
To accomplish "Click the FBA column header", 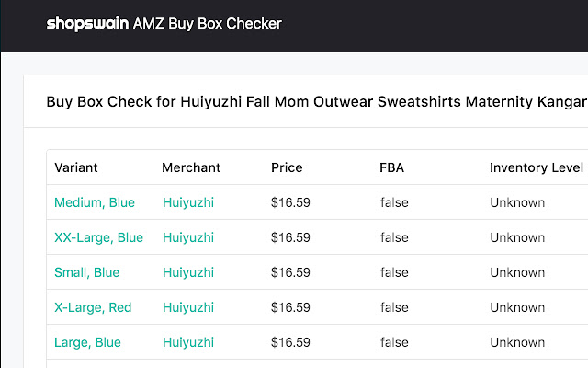I will 391,167.
